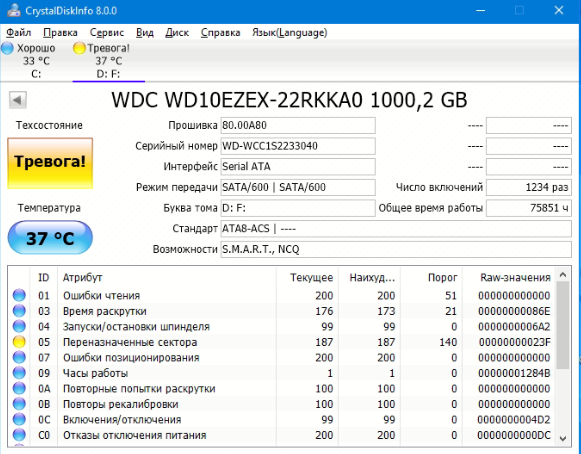581x454 pixels.
Task: Click raw value 0000001284B
Action: click(x=514, y=374)
